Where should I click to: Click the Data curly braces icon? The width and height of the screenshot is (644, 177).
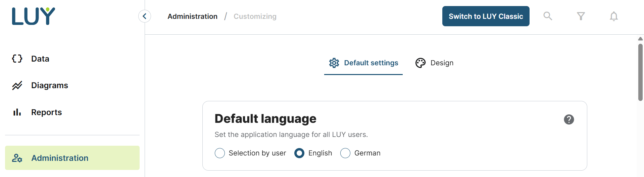[17, 59]
